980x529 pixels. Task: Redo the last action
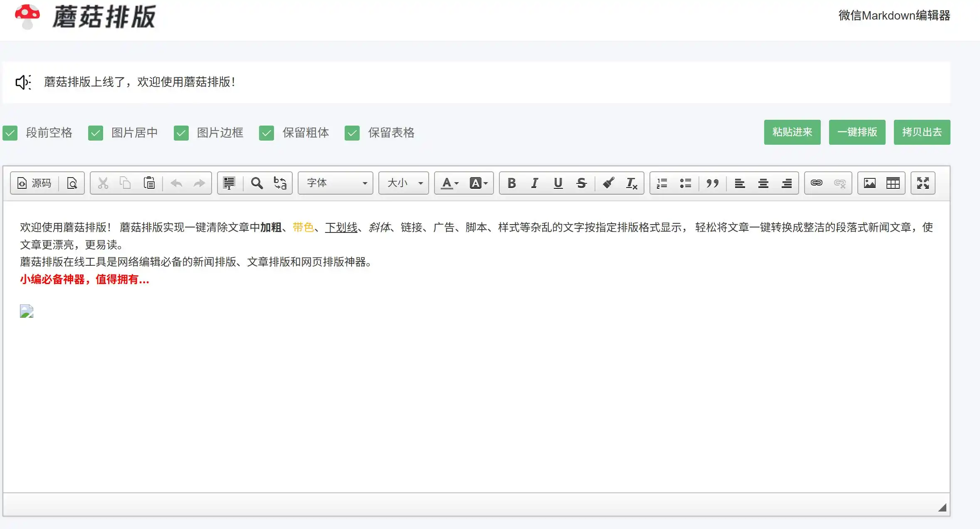click(x=200, y=183)
